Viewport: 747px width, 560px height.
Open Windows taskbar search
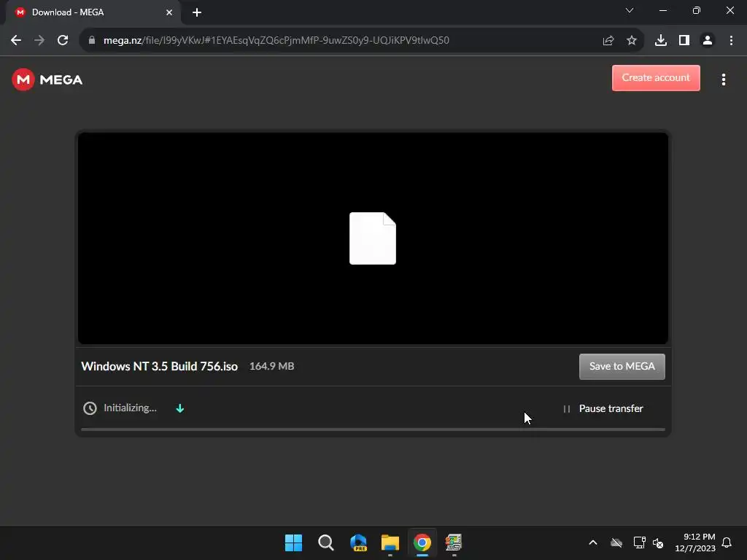(326, 542)
